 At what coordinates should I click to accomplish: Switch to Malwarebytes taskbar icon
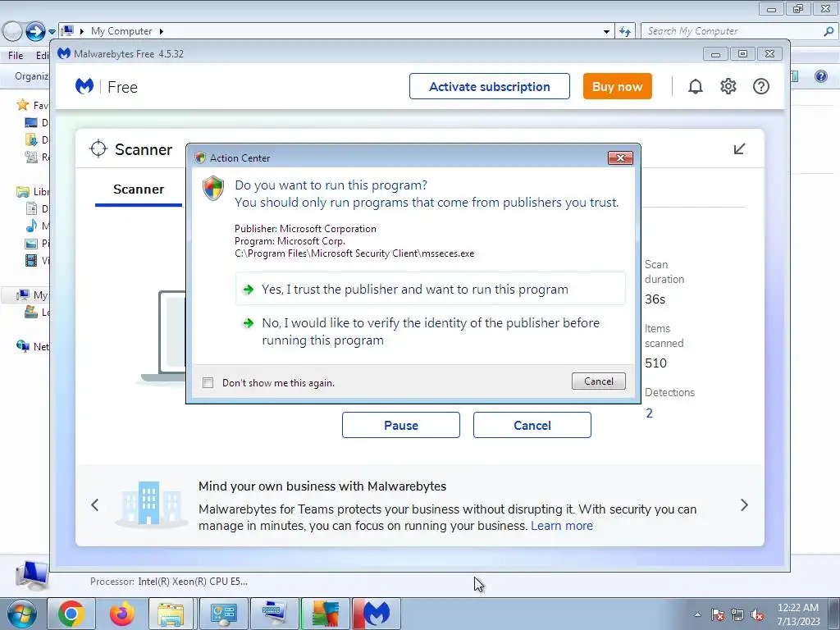click(376, 614)
